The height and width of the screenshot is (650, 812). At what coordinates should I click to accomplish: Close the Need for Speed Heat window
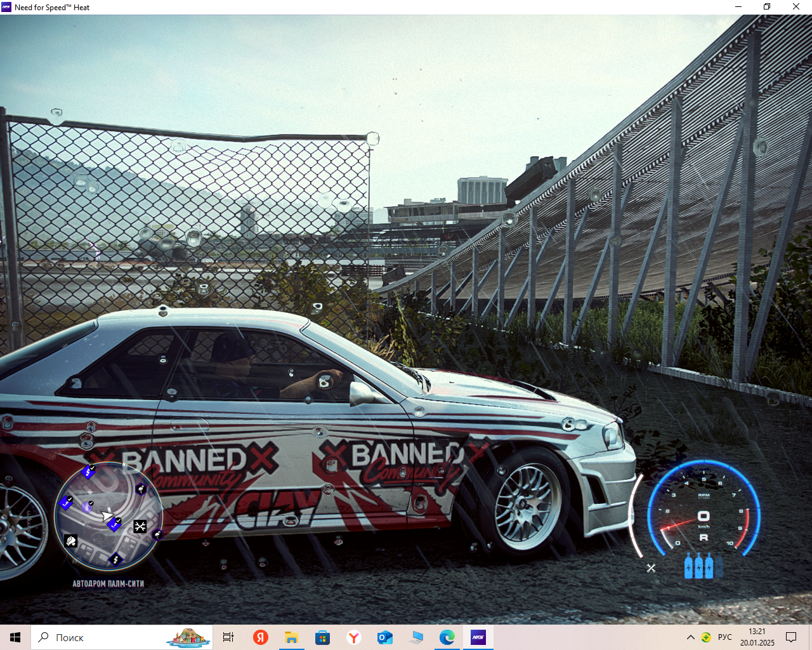(796, 7)
